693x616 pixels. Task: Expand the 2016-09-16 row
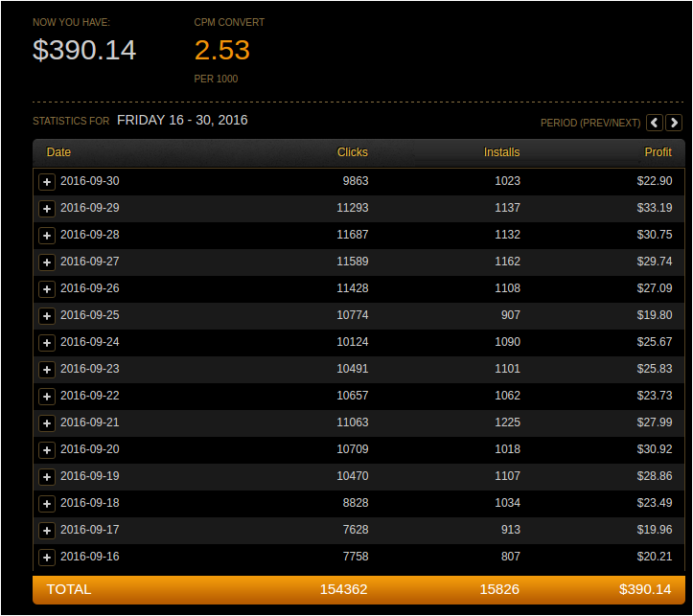pyautogui.click(x=47, y=558)
